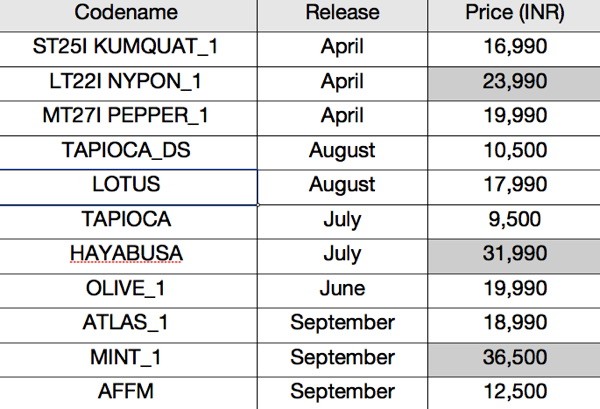
Task: Select the 9,500 price cell
Action: point(514,222)
